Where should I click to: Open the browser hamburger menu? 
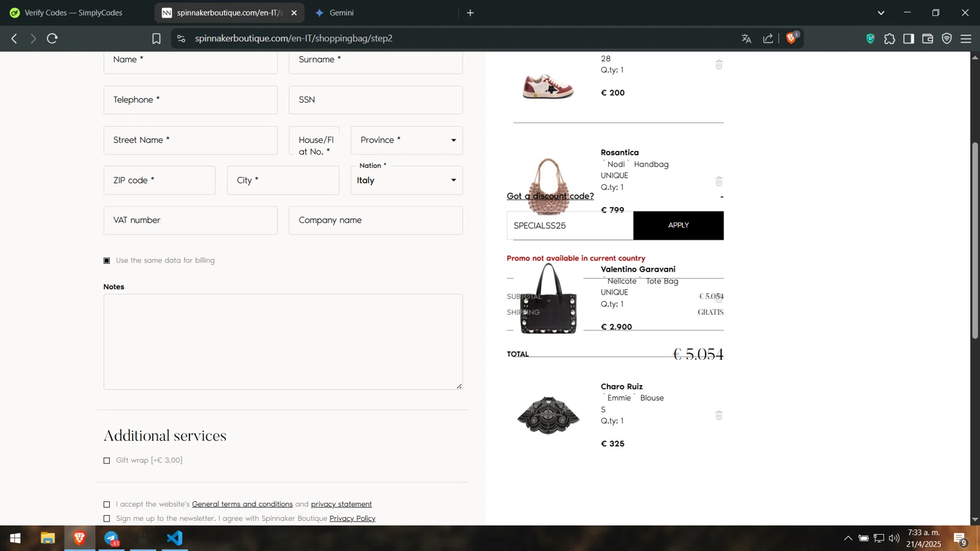pyautogui.click(x=966, y=39)
